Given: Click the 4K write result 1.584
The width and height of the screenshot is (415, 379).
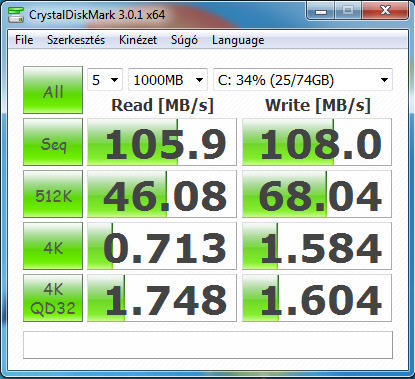Looking at the screenshot, I should pos(317,246).
